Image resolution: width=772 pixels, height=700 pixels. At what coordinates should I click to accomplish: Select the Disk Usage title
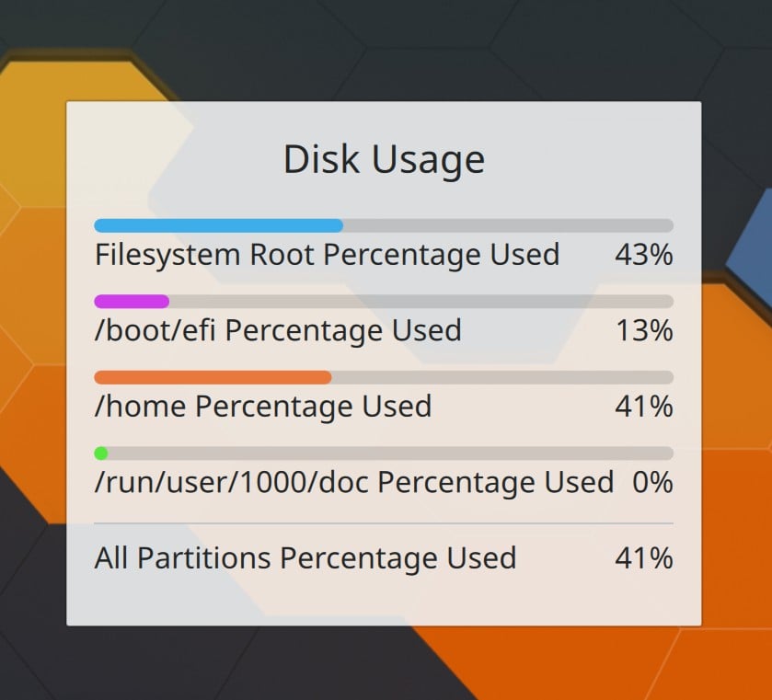pos(384,158)
